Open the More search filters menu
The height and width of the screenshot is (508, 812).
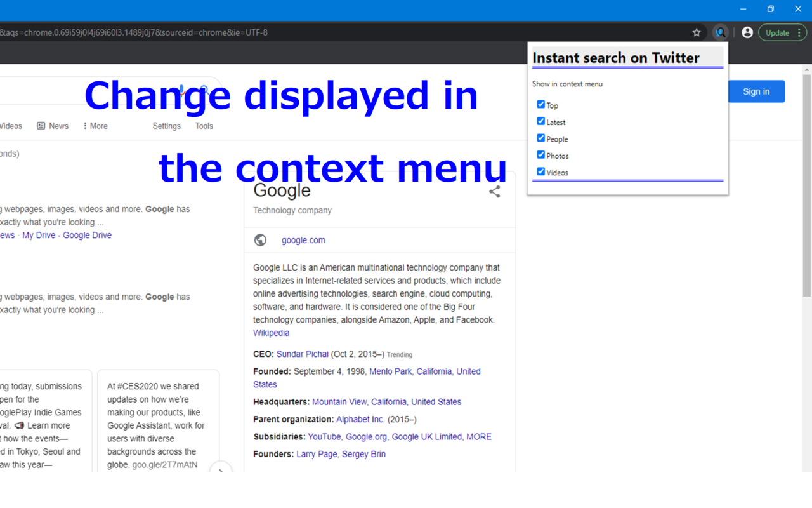95,126
